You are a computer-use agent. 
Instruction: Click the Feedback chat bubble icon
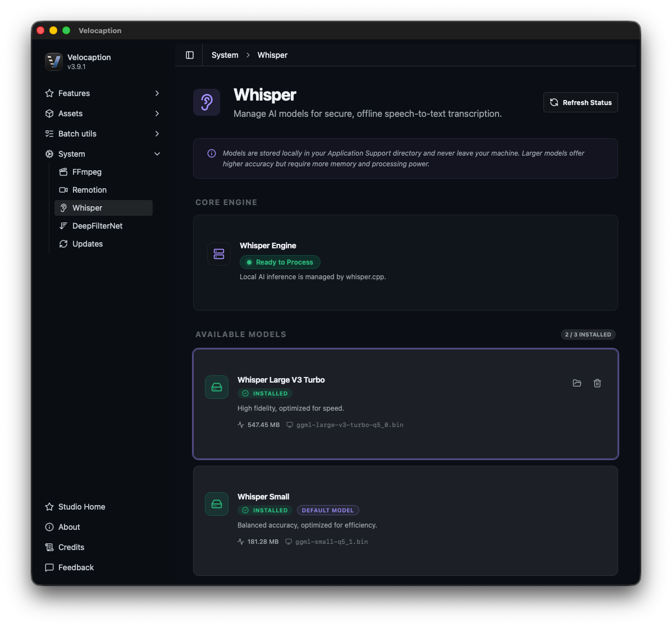pyautogui.click(x=49, y=567)
